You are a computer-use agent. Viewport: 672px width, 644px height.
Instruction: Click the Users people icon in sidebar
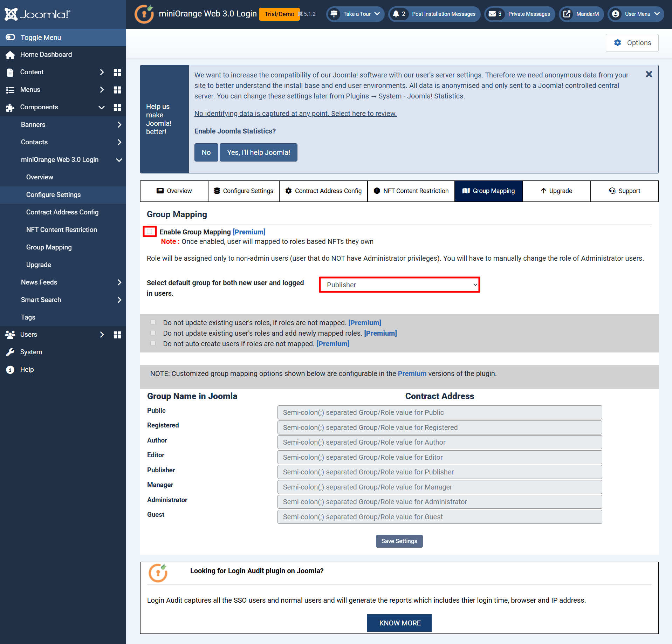point(10,335)
